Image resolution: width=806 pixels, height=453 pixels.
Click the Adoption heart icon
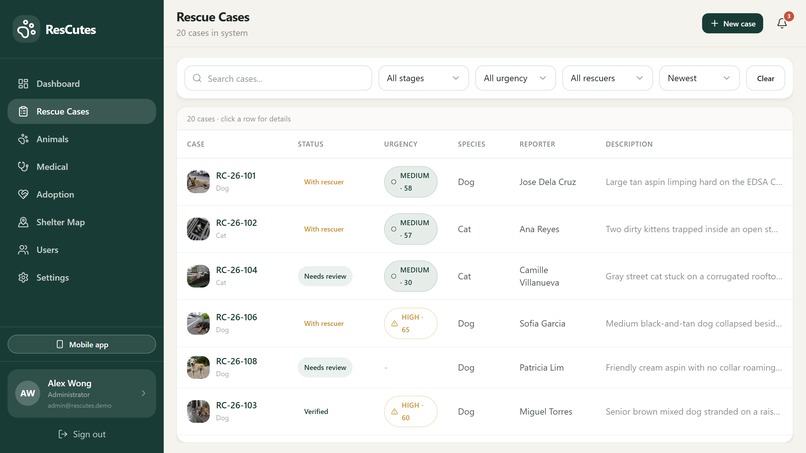tap(23, 194)
